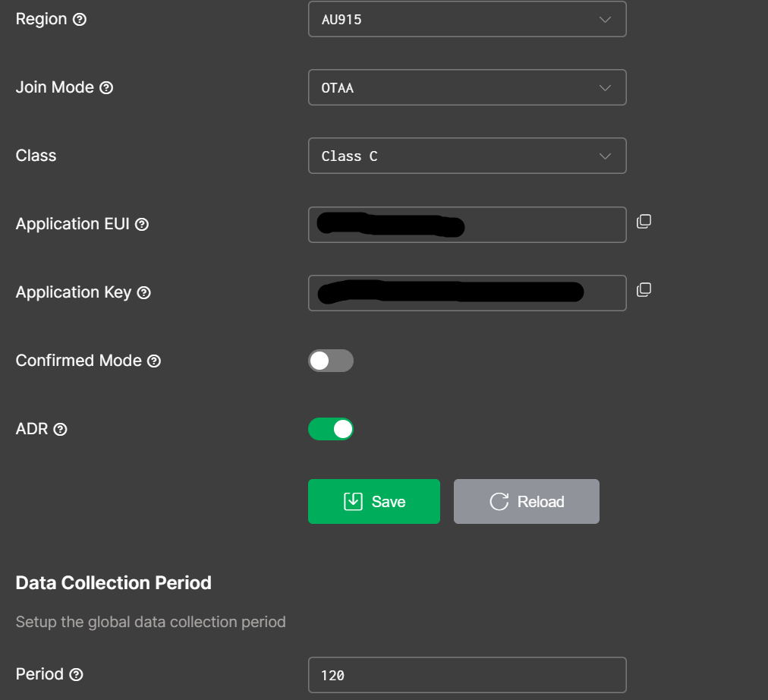The image size is (768, 700).
Task: Click the help icon next to Period
Action: pyautogui.click(x=76, y=675)
